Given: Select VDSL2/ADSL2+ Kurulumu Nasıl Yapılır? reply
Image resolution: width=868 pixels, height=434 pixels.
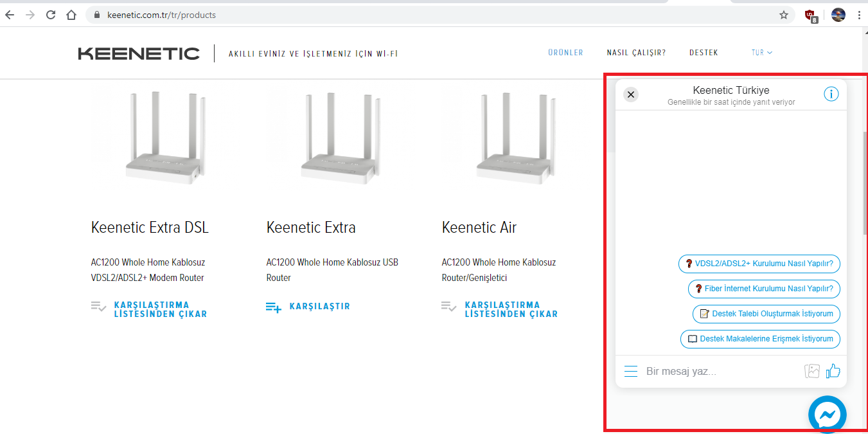Looking at the screenshot, I should (759, 264).
